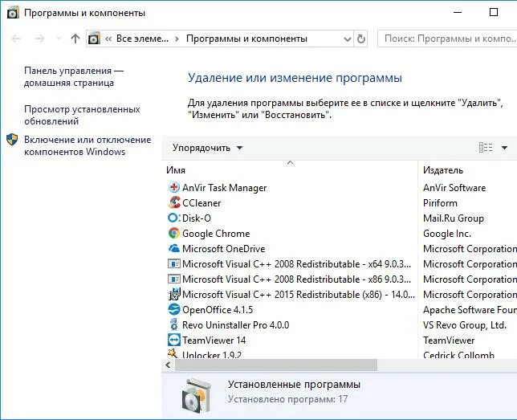Click the search box for Programs

pyautogui.click(x=447, y=39)
